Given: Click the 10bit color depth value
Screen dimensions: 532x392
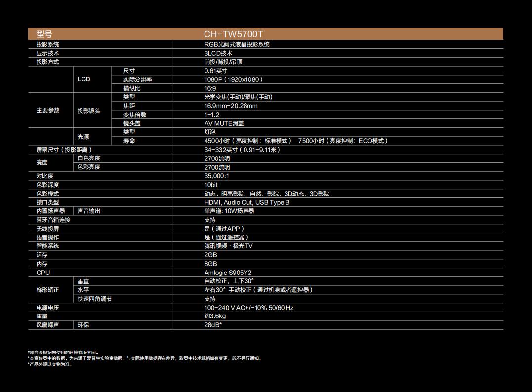Looking at the screenshot, I should [211, 185].
